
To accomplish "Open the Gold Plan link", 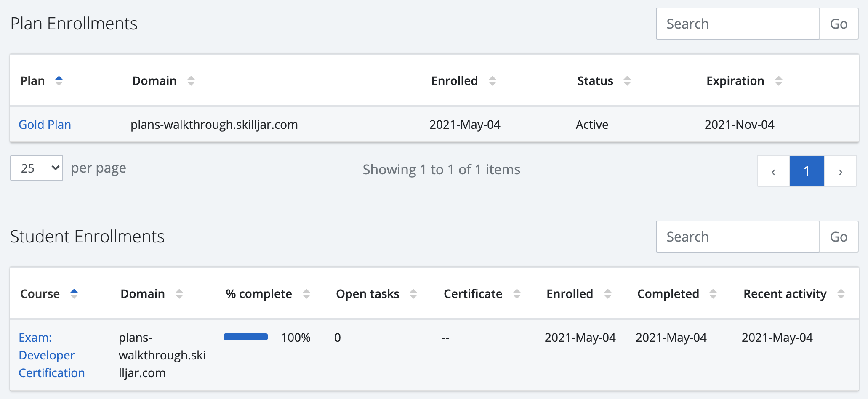I will click(45, 125).
